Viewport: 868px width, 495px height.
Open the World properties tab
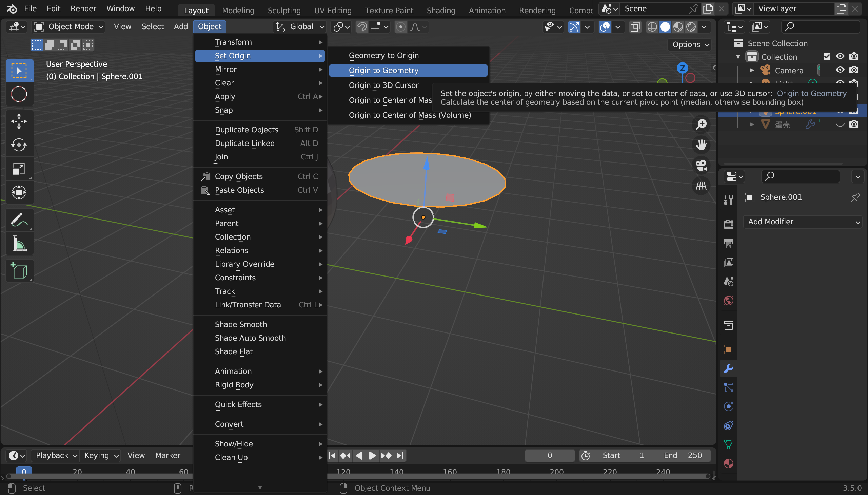pyautogui.click(x=728, y=301)
